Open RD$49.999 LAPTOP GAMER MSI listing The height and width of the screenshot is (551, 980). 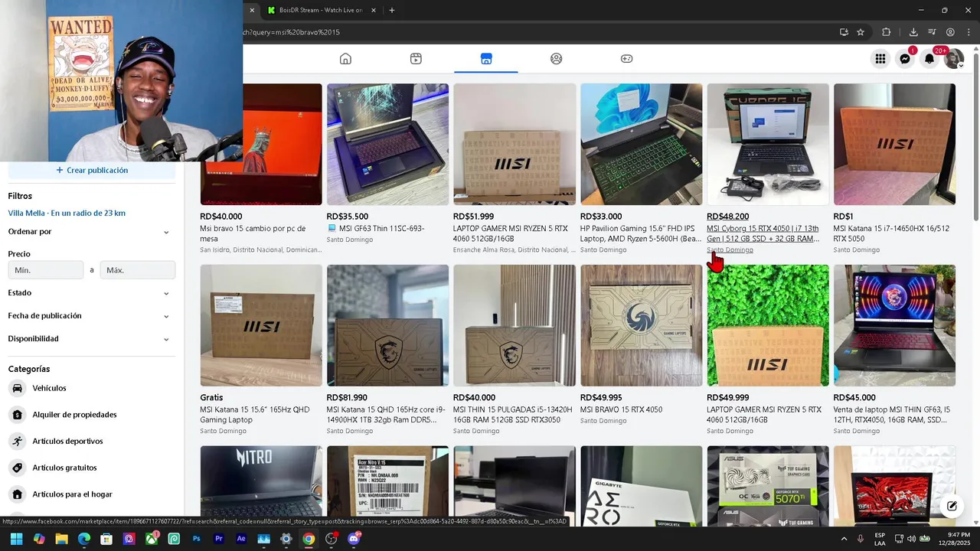(768, 349)
